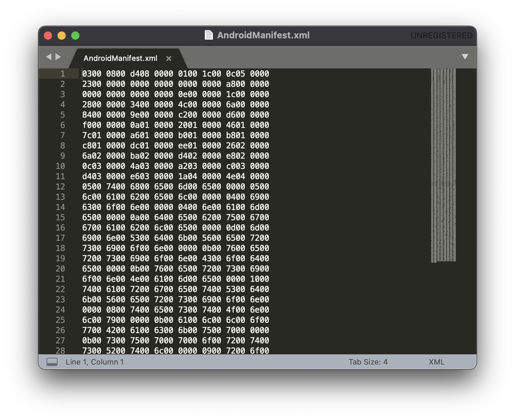Click hex value 0d00 on line 16
515x420 pixels.
[x=236, y=227]
